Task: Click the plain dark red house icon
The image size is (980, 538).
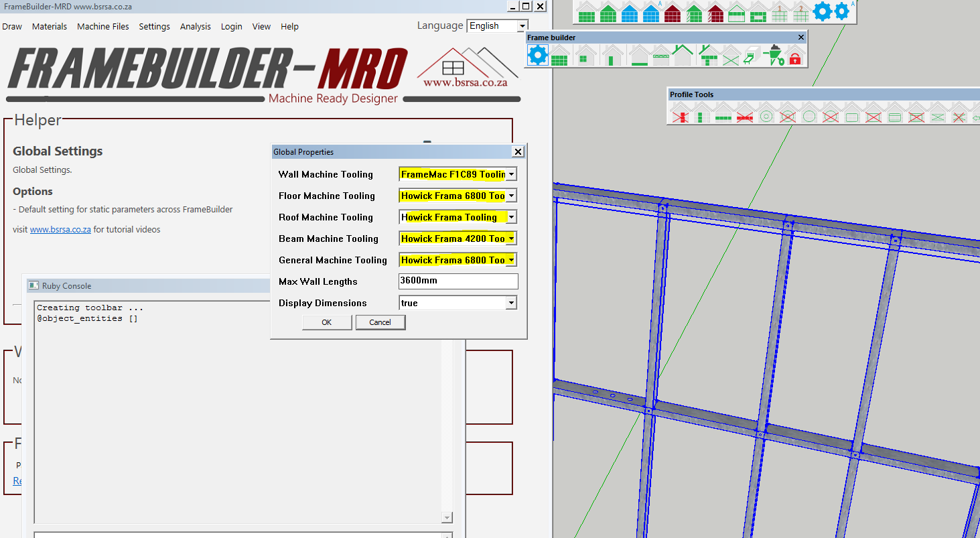Action: 673,12
